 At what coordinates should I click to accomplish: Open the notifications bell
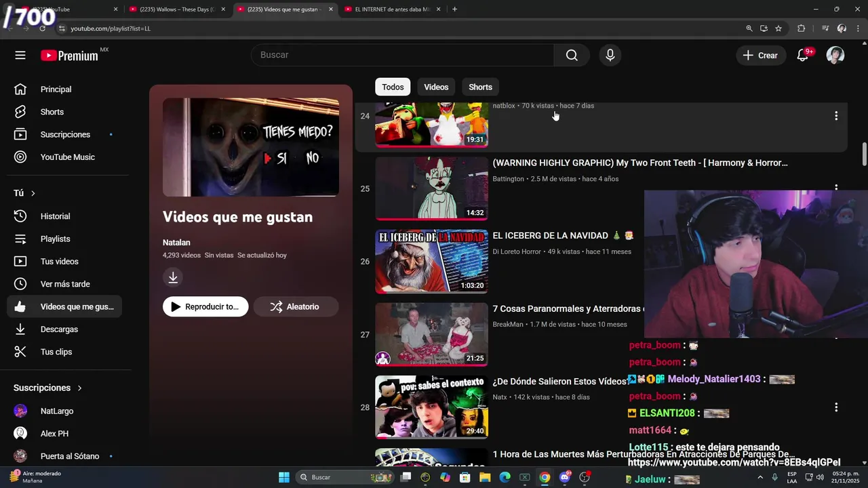point(803,56)
